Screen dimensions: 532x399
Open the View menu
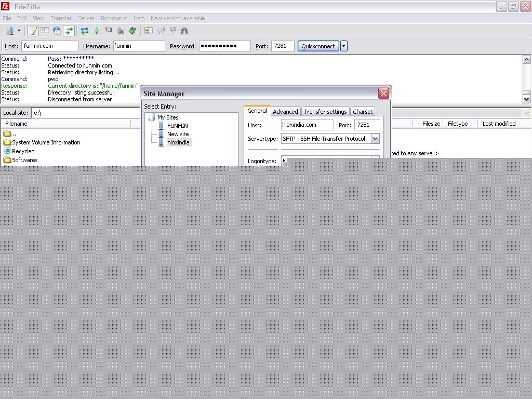38,18
